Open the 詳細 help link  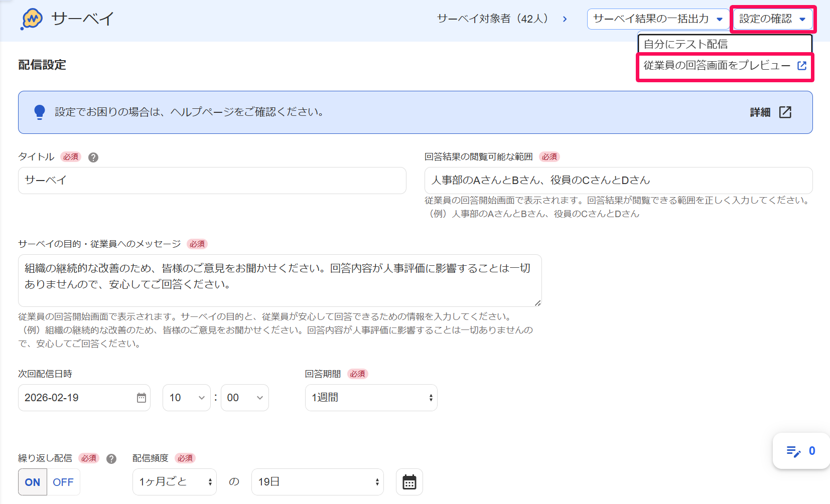tap(760, 112)
